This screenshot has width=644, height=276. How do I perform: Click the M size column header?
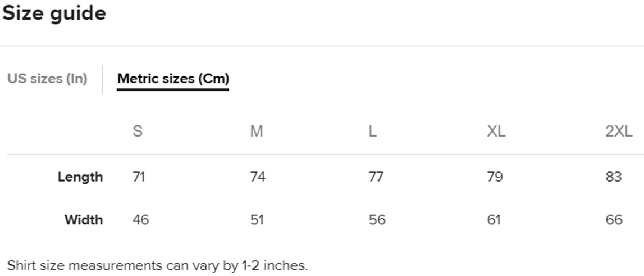coord(257,132)
